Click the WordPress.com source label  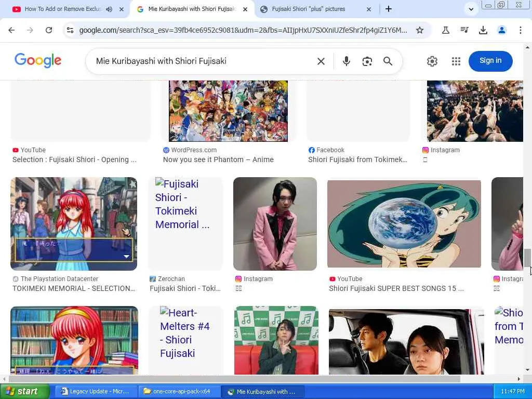click(194, 150)
